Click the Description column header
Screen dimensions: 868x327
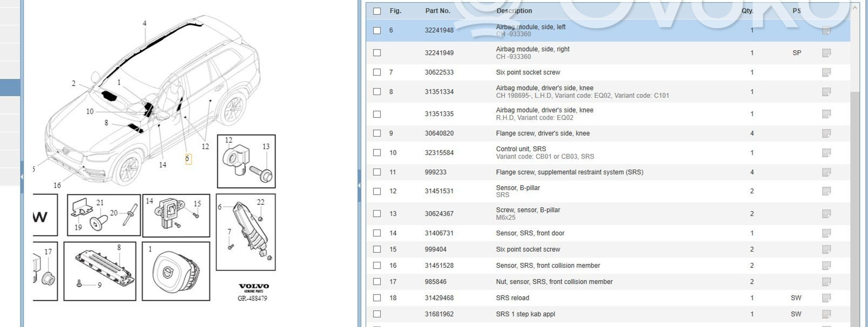coord(514,11)
